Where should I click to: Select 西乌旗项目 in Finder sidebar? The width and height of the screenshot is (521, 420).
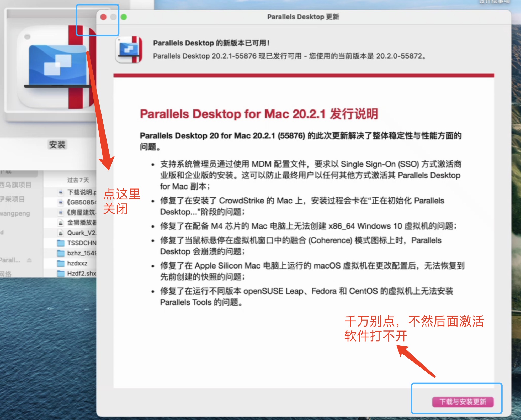[x=15, y=185]
